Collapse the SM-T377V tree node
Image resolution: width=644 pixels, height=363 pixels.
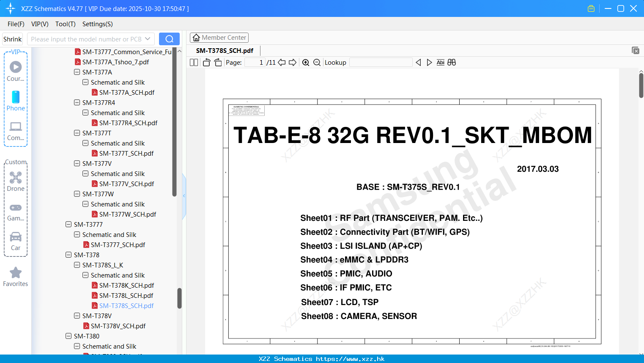pos(77,163)
